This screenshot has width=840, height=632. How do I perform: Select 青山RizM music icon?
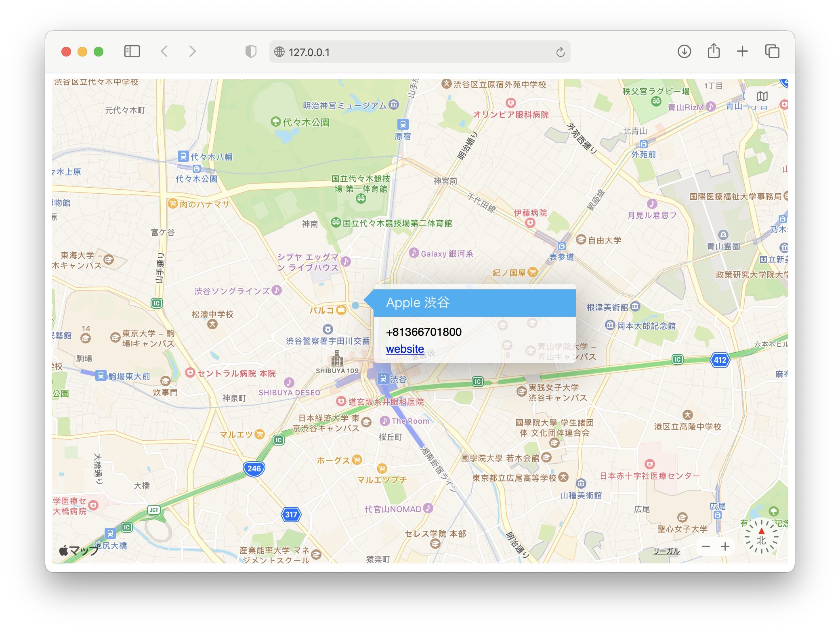(711, 107)
